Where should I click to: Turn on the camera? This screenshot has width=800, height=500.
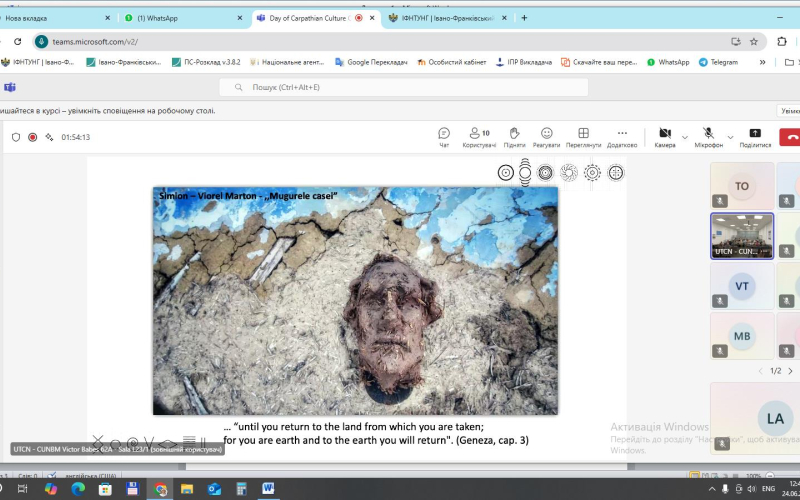pyautogui.click(x=665, y=137)
